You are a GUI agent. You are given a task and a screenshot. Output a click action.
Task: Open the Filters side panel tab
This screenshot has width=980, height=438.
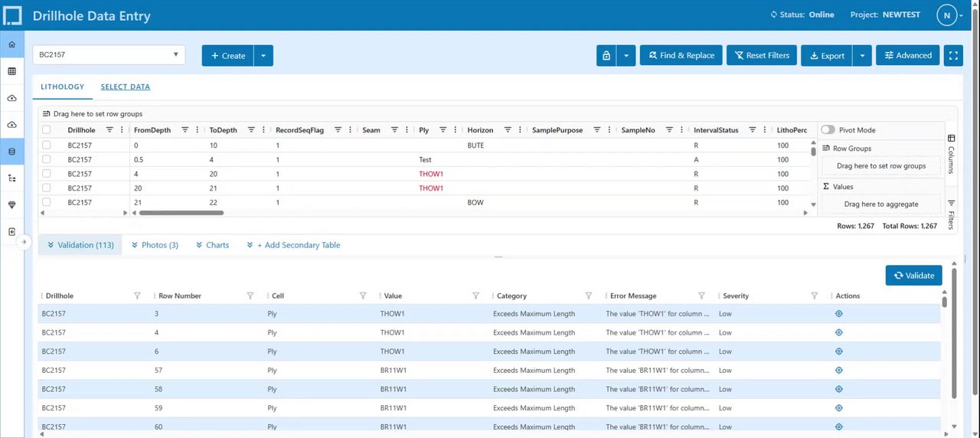(x=951, y=214)
